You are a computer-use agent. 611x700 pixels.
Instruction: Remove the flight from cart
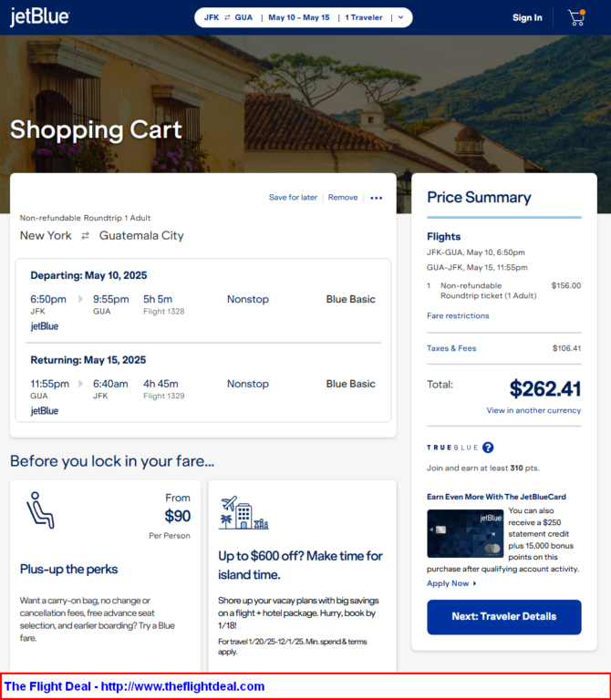coord(343,198)
